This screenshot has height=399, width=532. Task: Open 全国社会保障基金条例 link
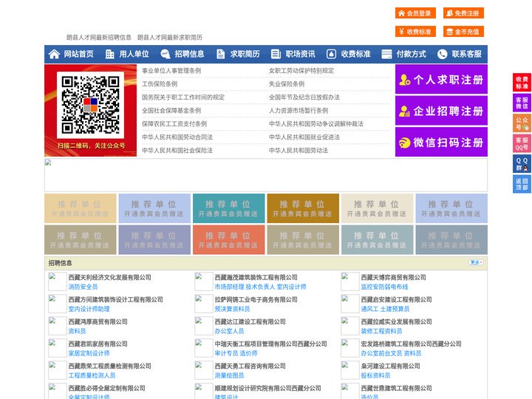click(x=171, y=110)
